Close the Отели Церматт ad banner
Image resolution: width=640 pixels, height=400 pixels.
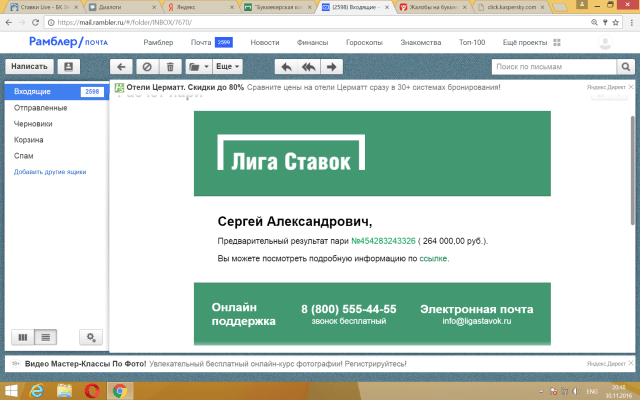(631, 87)
